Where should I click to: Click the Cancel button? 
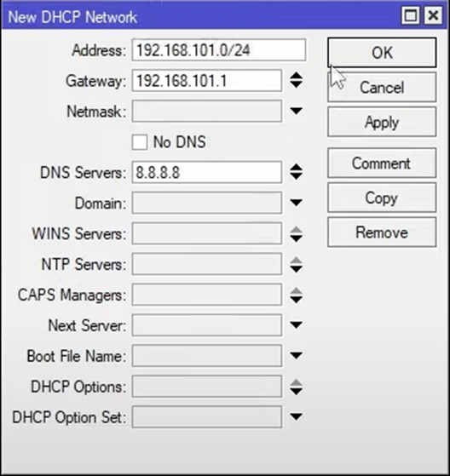point(382,88)
